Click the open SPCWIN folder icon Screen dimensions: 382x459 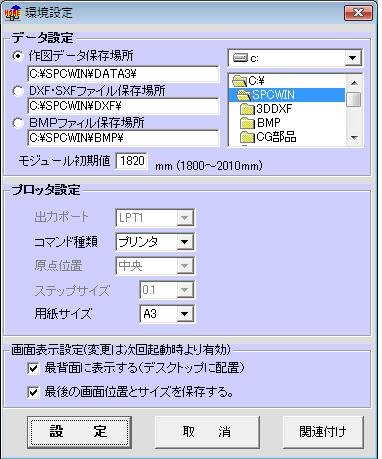coord(243,95)
